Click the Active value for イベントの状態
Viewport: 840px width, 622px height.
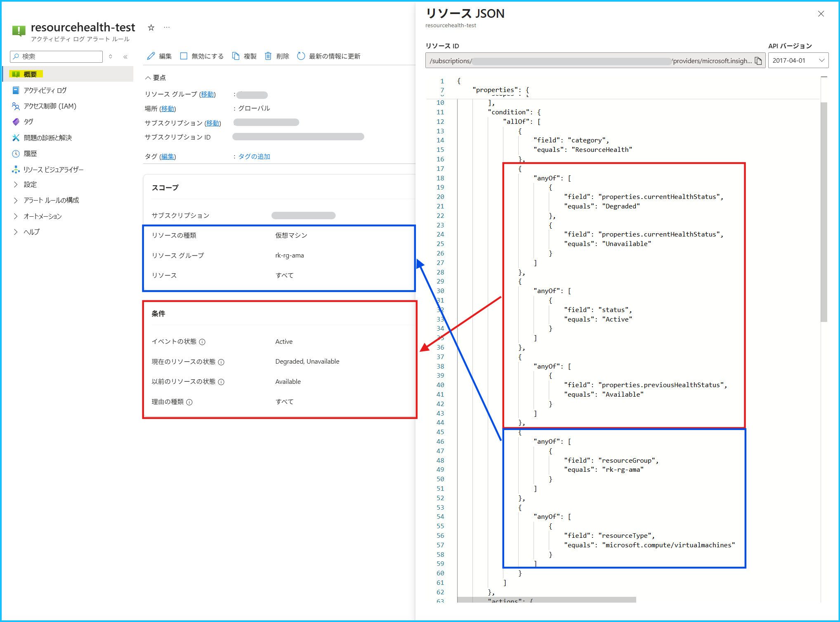(x=284, y=342)
